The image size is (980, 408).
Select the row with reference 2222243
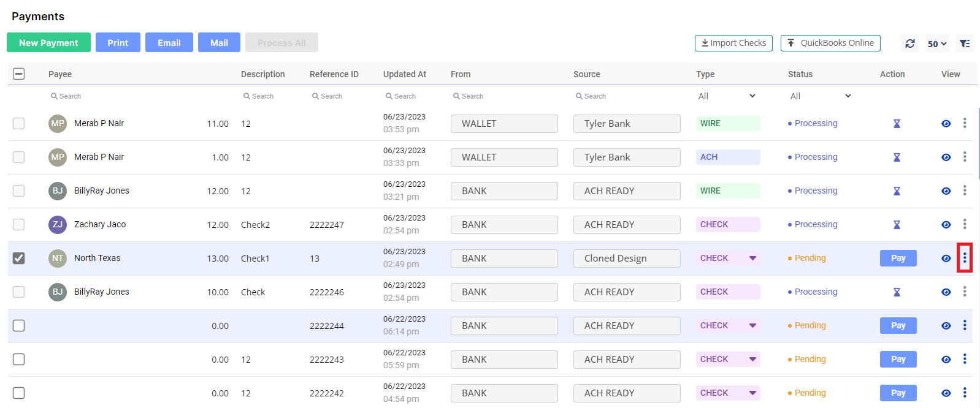click(19, 359)
